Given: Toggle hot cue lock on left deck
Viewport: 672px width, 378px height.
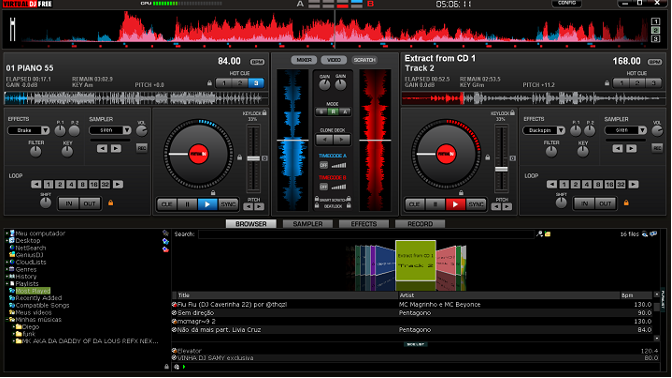Looking at the screenshot, I should pos(210,83).
